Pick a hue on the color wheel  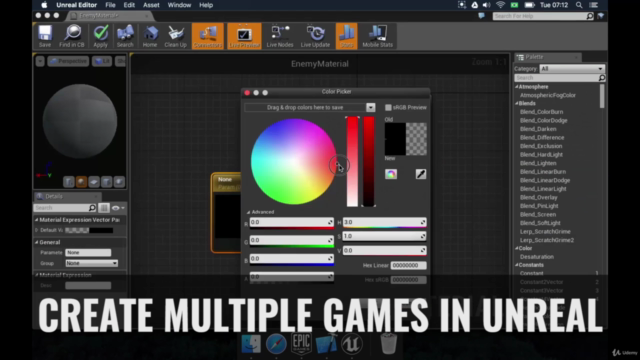click(x=293, y=162)
